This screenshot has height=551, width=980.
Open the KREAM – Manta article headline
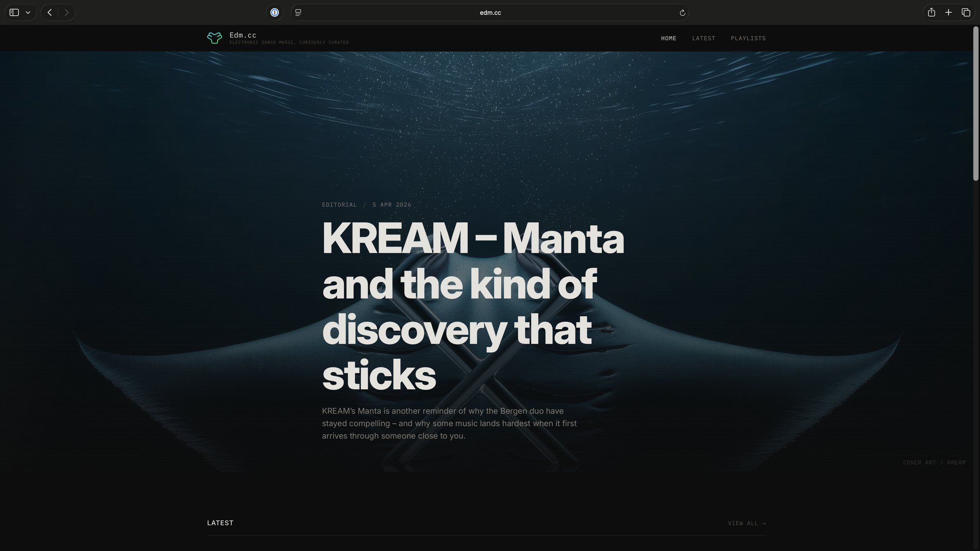click(473, 306)
